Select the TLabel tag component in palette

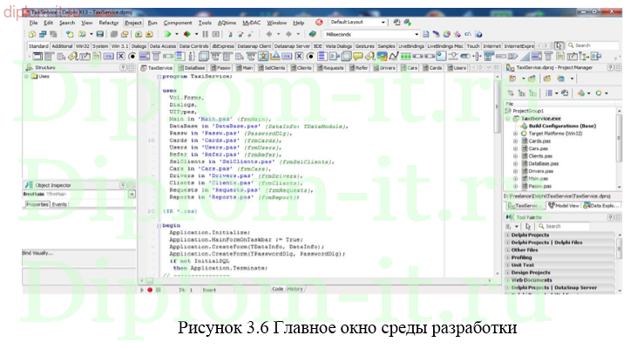click(x=73, y=57)
